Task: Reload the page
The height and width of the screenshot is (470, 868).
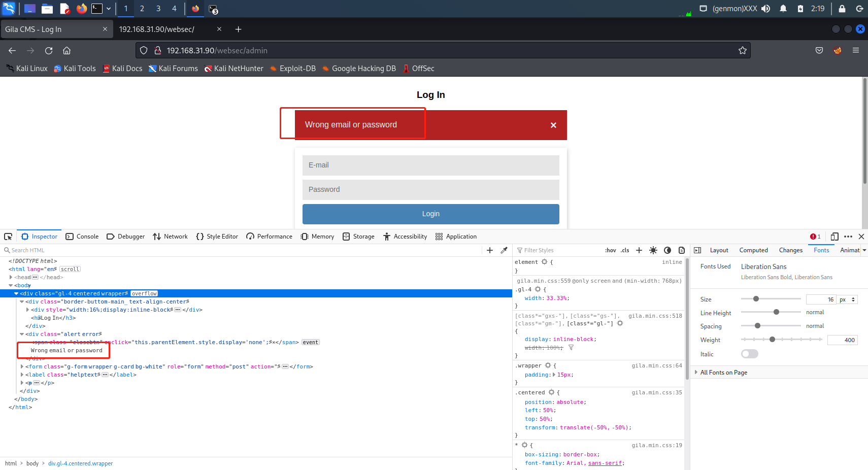Action: click(x=49, y=50)
